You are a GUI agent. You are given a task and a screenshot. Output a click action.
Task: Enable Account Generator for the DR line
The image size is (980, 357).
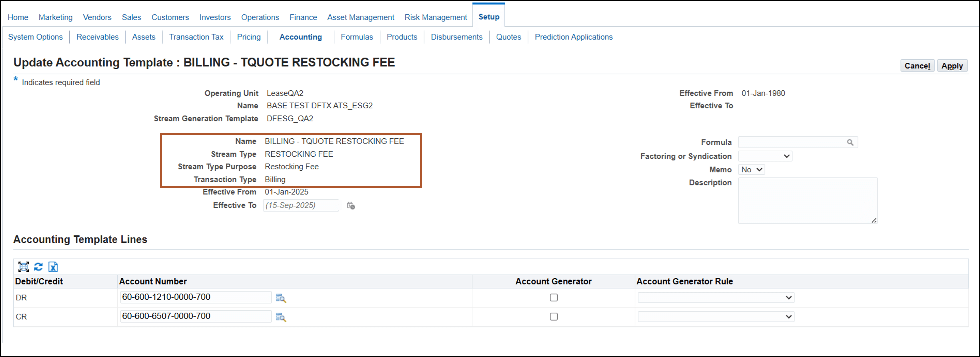[x=554, y=297]
